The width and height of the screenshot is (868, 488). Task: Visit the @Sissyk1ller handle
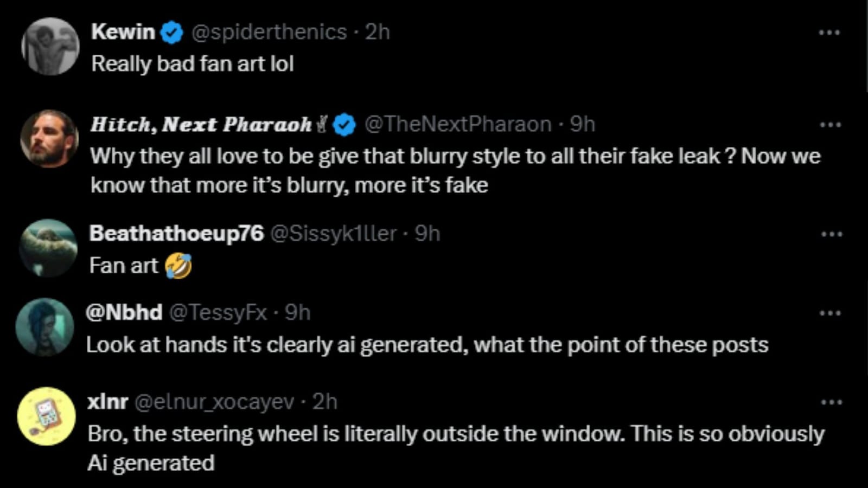333,234
